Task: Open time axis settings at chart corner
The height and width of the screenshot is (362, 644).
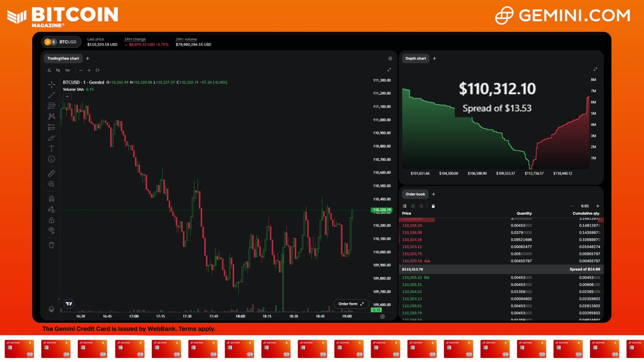Action: click(x=382, y=316)
